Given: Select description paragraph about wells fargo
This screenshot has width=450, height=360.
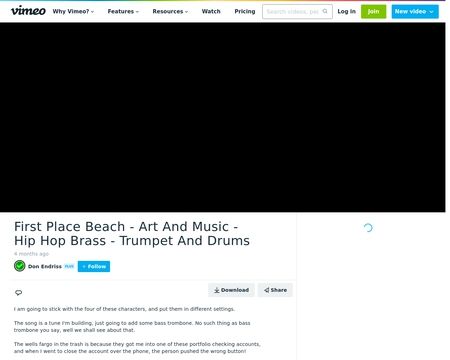Looking at the screenshot, I should pyautogui.click(x=137, y=347).
